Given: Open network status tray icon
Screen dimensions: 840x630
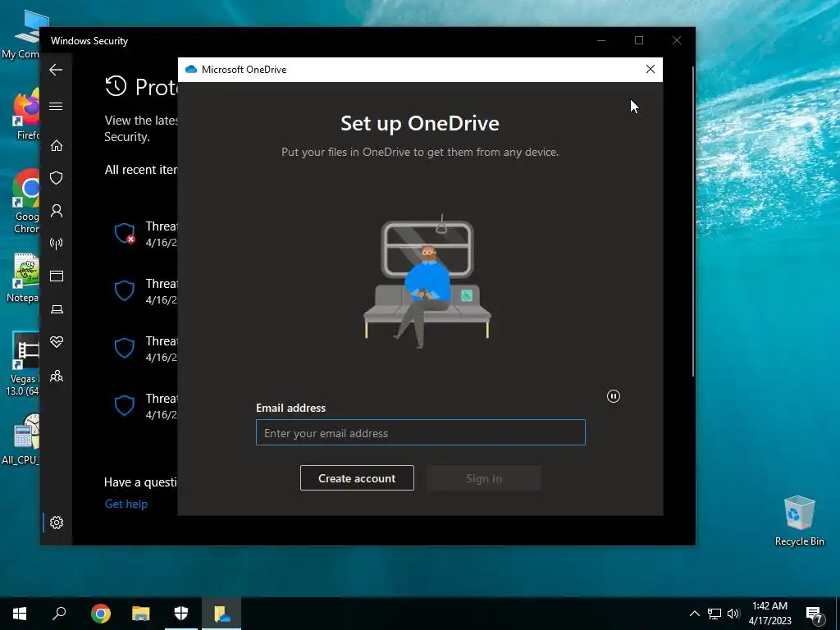Looking at the screenshot, I should (714, 614).
